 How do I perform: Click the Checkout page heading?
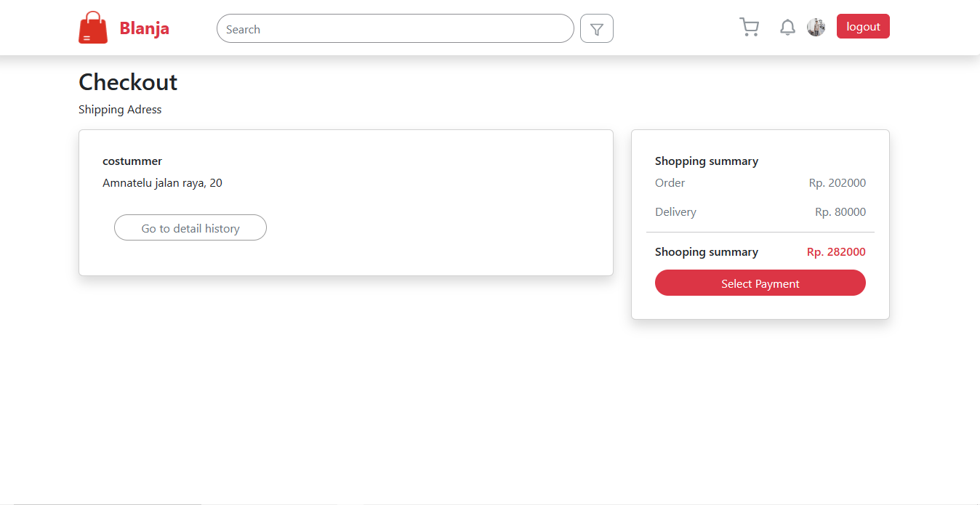click(x=128, y=82)
